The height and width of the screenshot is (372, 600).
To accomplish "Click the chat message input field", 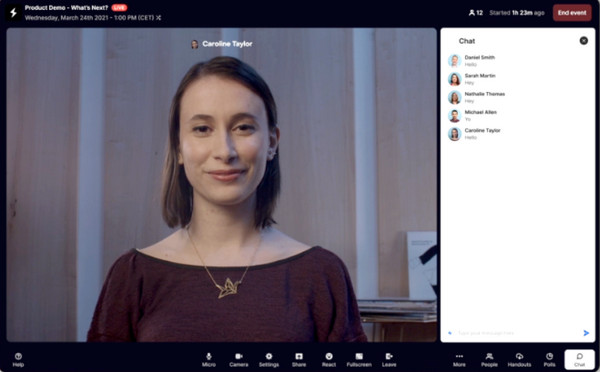I will [517, 333].
